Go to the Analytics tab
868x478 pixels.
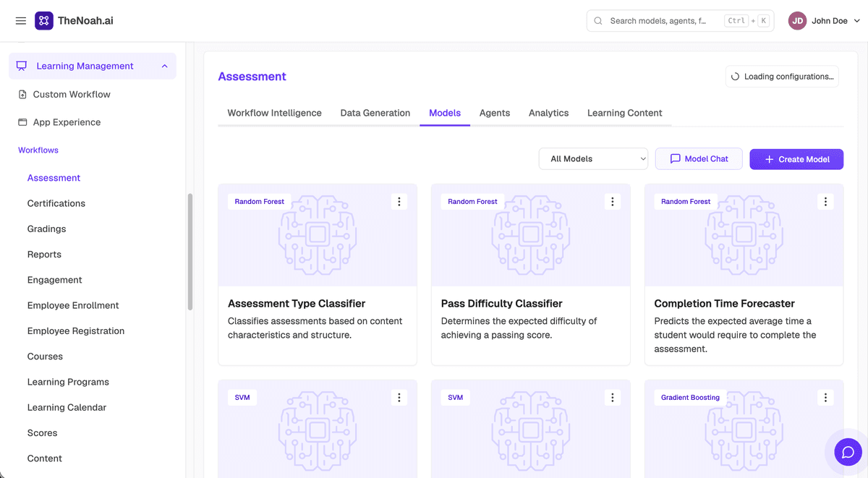[x=548, y=113]
